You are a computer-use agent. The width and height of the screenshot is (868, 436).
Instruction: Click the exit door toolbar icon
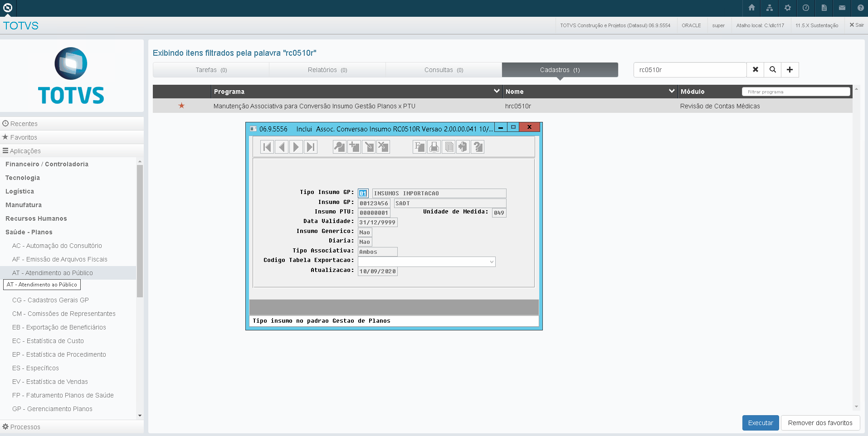pos(463,147)
